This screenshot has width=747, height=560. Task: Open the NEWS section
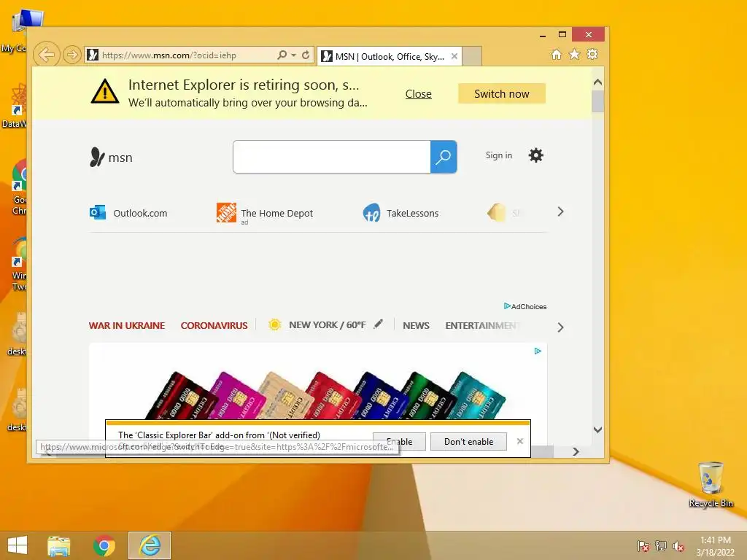point(416,326)
